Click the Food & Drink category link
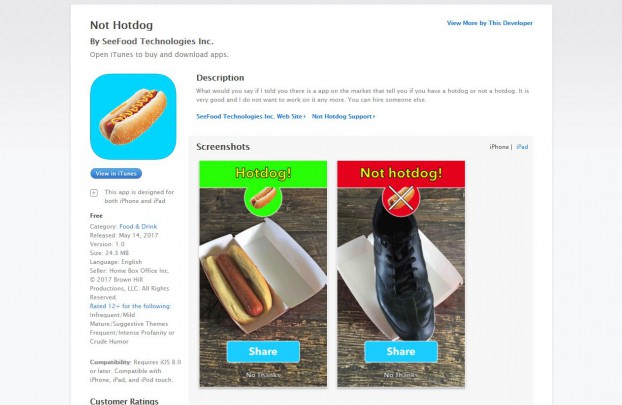This screenshot has height=405, width=622. tap(138, 226)
